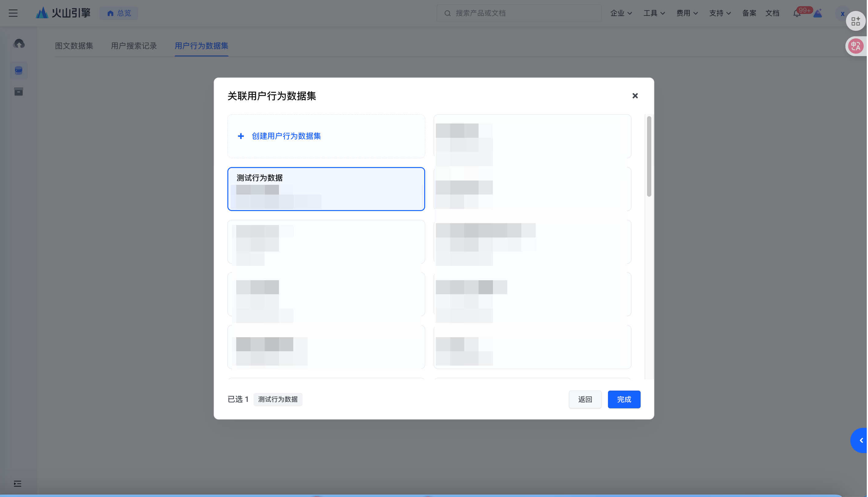
Task: Switch to 用户搜索记录 tab
Action: pyautogui.click(x=134, y=46)
